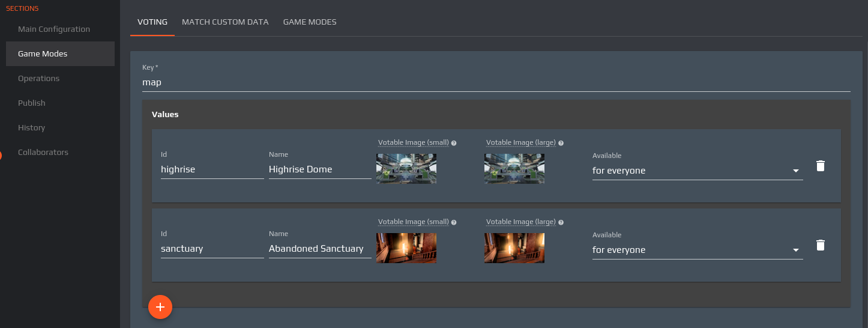Screen dimensions: 868x328
Task: Go to the Publish section
Action: pyautogui.click(x=32, y=103)
